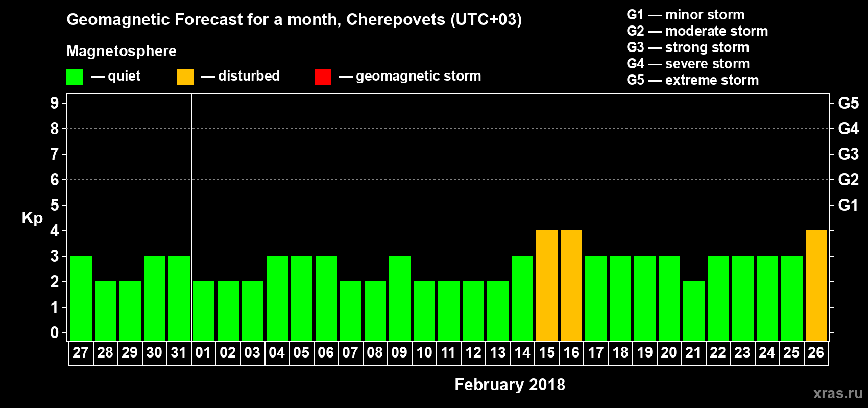
Task: Click the 'G5 — extreme storm' legend line
Action: point(693,80)
